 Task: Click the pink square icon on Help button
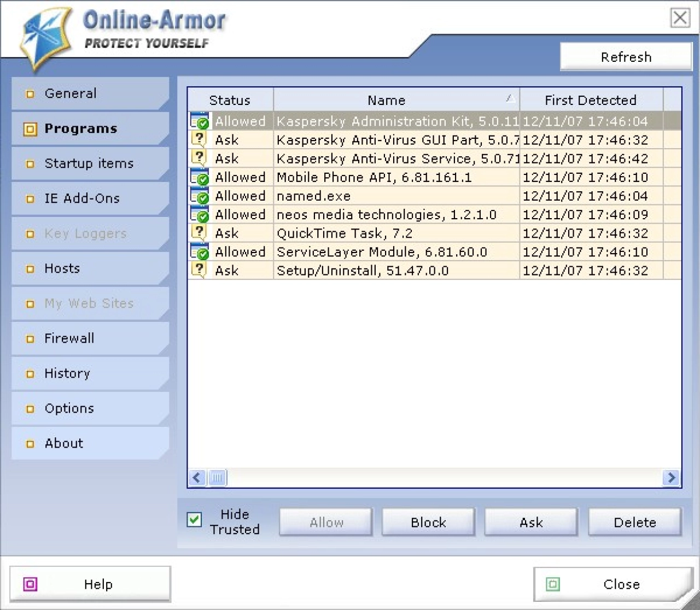(x=30, y=584)
